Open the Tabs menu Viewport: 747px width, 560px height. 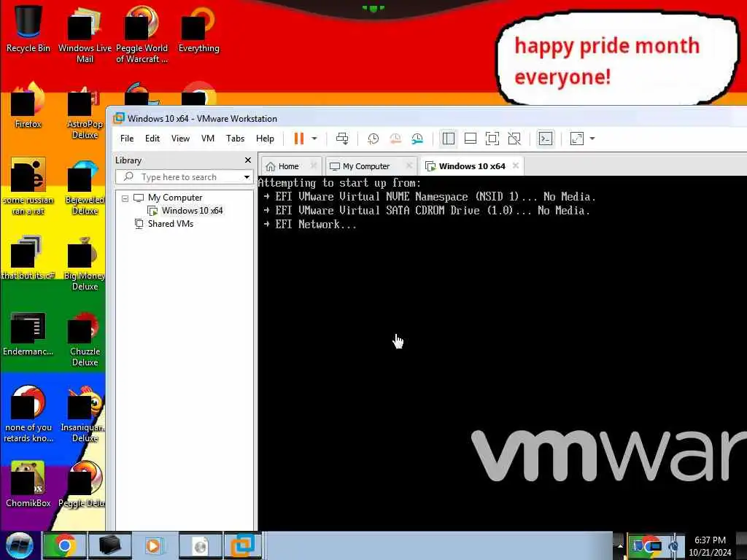(x=236, y=139)
